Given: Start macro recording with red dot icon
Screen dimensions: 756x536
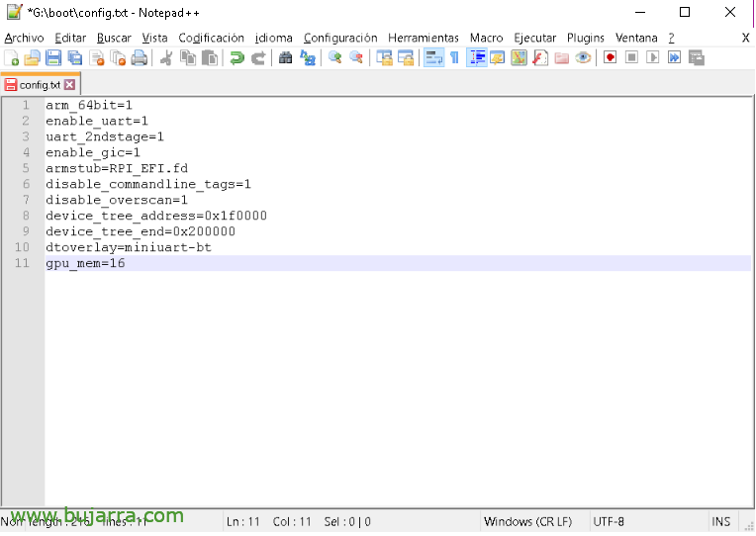Looking at the screenshot, I should pyautogui.click(x=610, y=57).
